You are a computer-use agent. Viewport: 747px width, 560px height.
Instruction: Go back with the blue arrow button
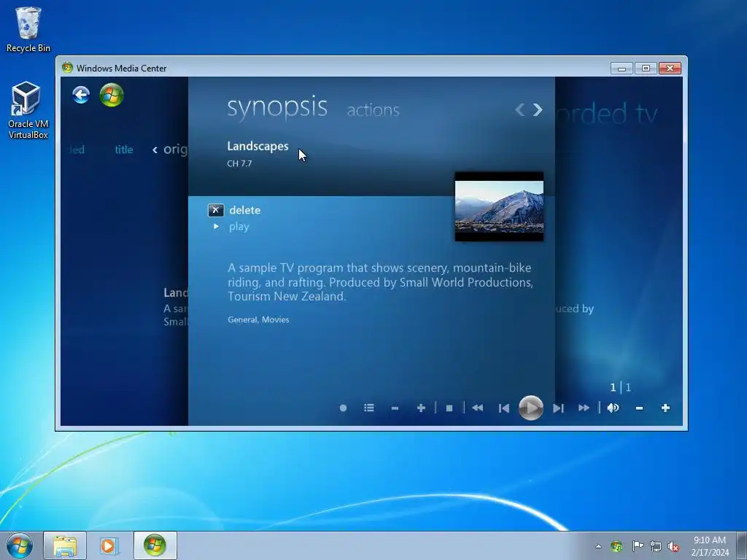(x=81, y=95)
